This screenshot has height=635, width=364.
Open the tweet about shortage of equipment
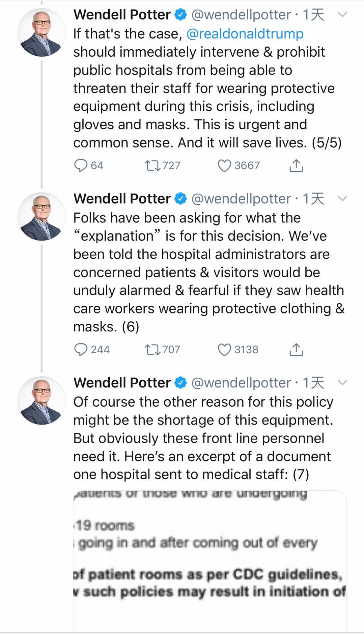click(202, 438)
